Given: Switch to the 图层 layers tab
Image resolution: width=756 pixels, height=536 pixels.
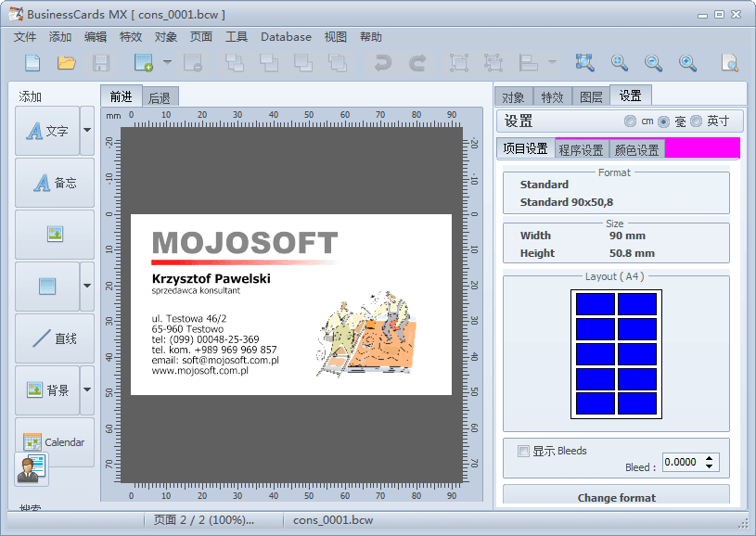Looking at the screenshot, I should tap(591, 97).
